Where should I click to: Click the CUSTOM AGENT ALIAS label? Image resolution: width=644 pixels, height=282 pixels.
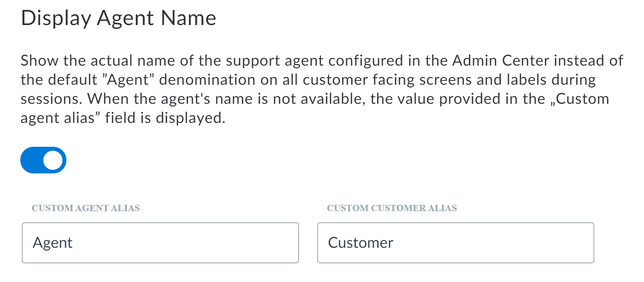click(x=86, y=208)
